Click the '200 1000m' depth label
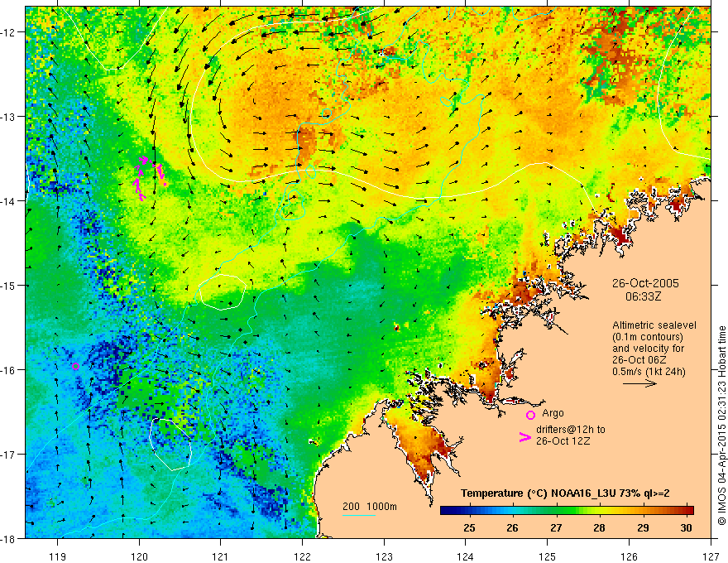The height and width of the screenshot is (563, 728). click(370, 507)
